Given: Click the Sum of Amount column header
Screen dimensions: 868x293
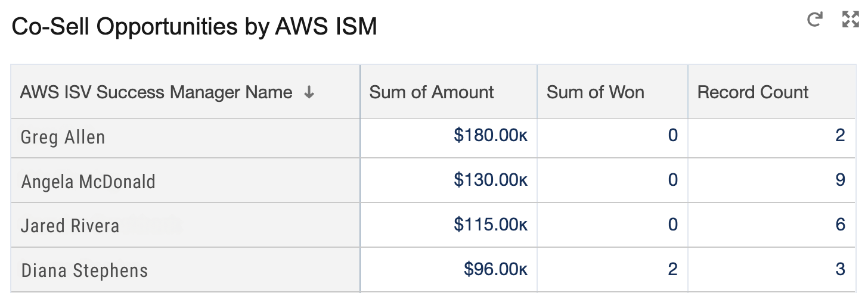Looking at the screenshot, I should click(432, 92).
